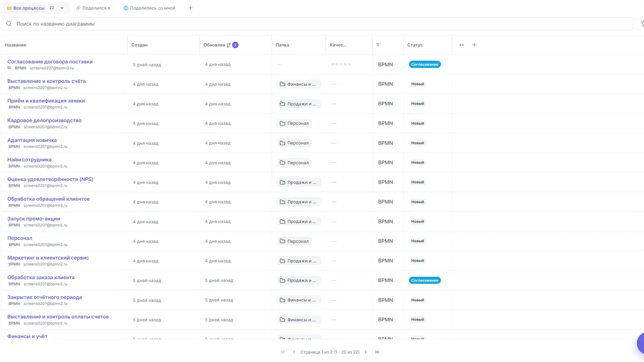
Task: Open Персонал folder chip in Персонал diagram row
Action: point(294,241)
